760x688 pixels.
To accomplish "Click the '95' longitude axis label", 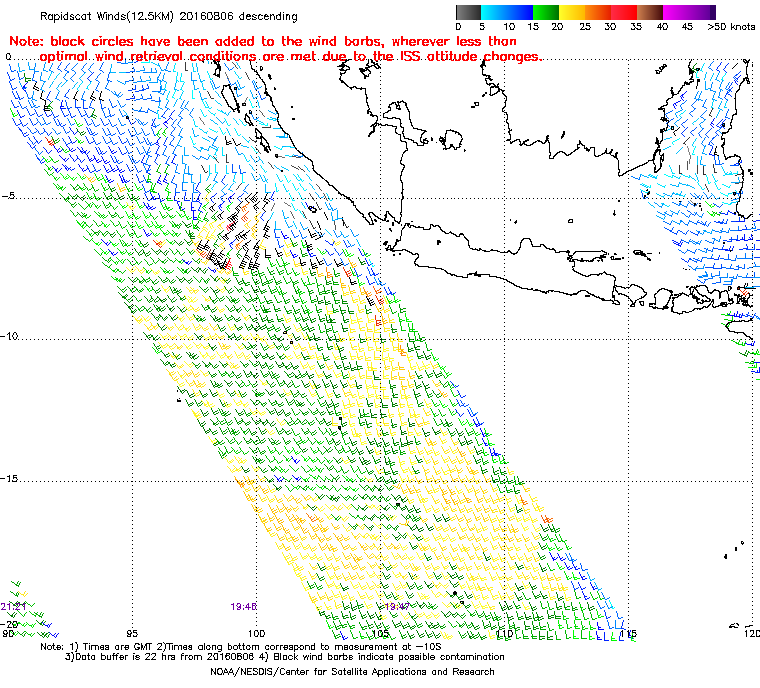I will click(132, 633).
